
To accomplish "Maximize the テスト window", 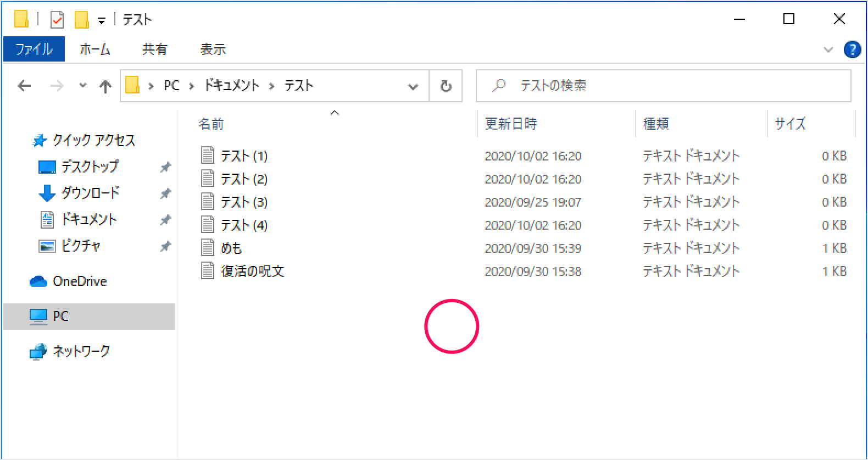I will (x=789, y=19).
